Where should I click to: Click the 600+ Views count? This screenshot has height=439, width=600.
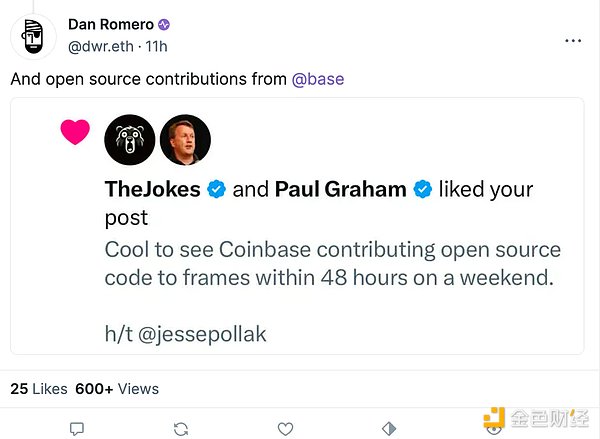117,388
